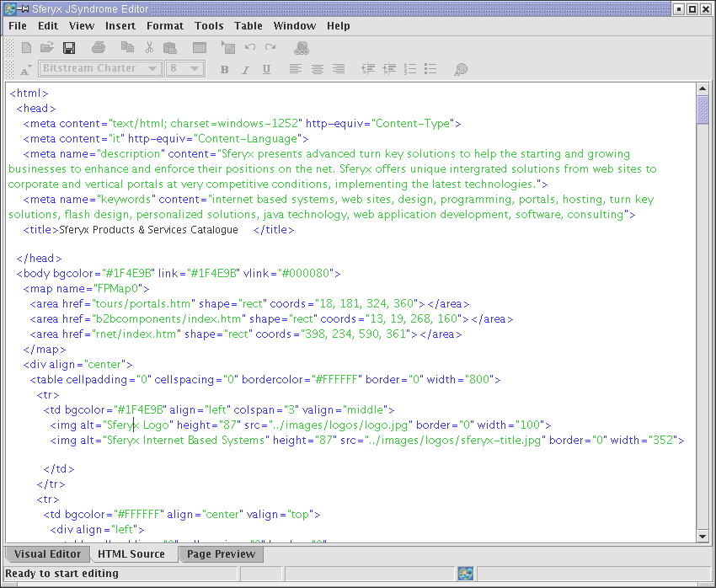The height and width of the screenshot is (588, 716).
Task: Click the New document icon
Action: (x=27, y=47)
